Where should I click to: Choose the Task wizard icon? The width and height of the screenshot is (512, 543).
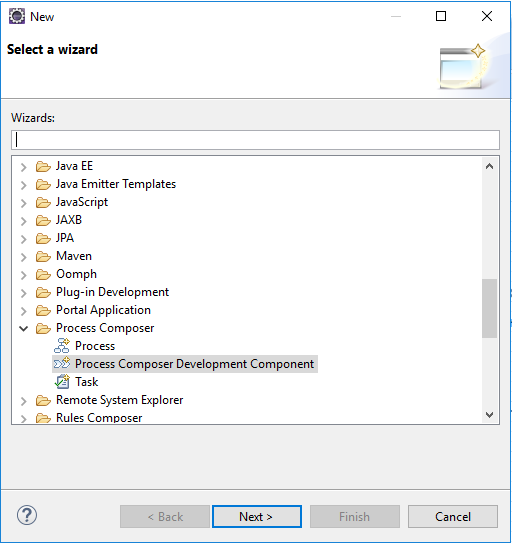pos(62,382)
